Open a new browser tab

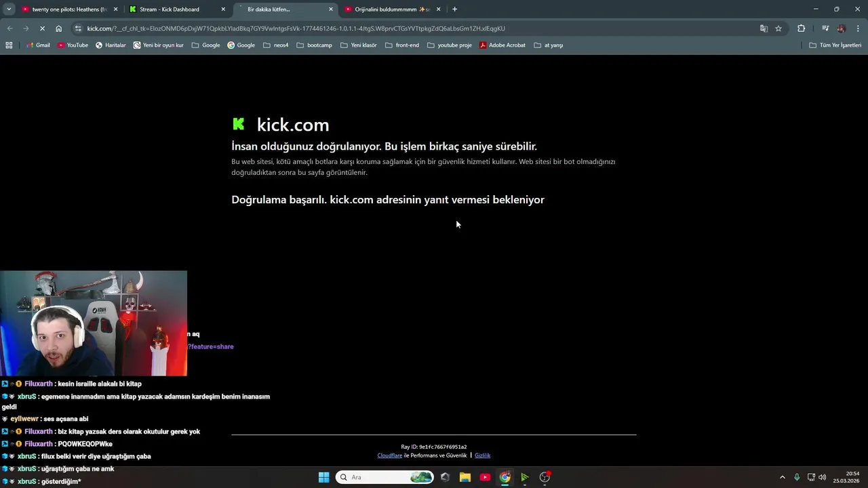pos(454,9)
